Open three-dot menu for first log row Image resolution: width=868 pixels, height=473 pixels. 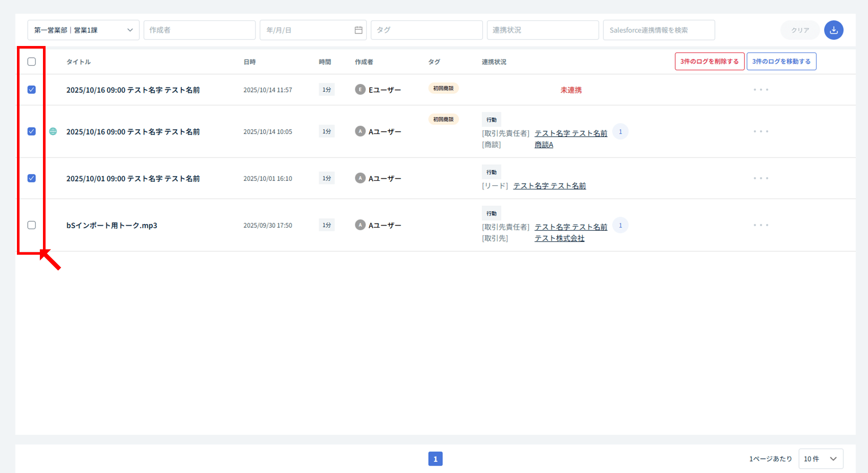760,90
